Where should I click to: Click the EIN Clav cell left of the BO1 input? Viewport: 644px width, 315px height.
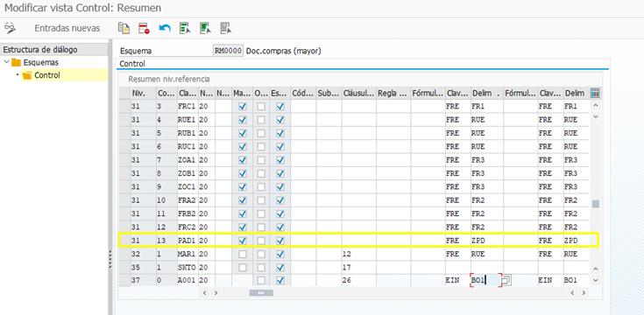pos(457,281)
